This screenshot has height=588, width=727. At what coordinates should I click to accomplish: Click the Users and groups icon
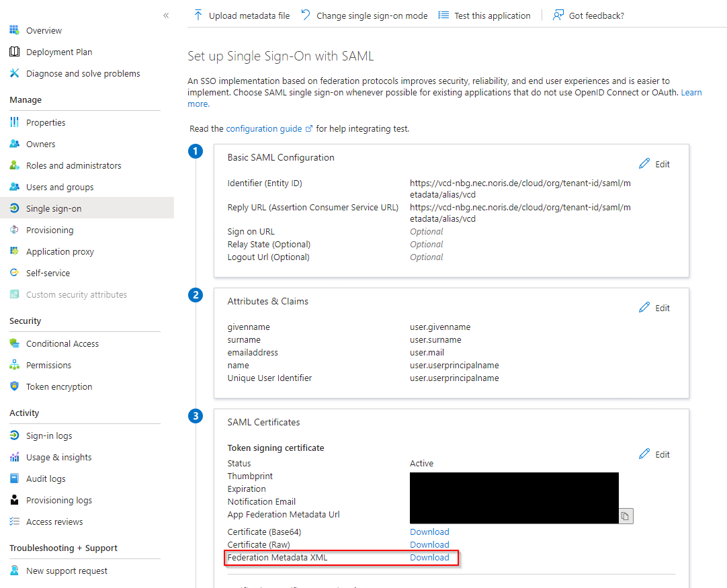(x=14, y=187)
